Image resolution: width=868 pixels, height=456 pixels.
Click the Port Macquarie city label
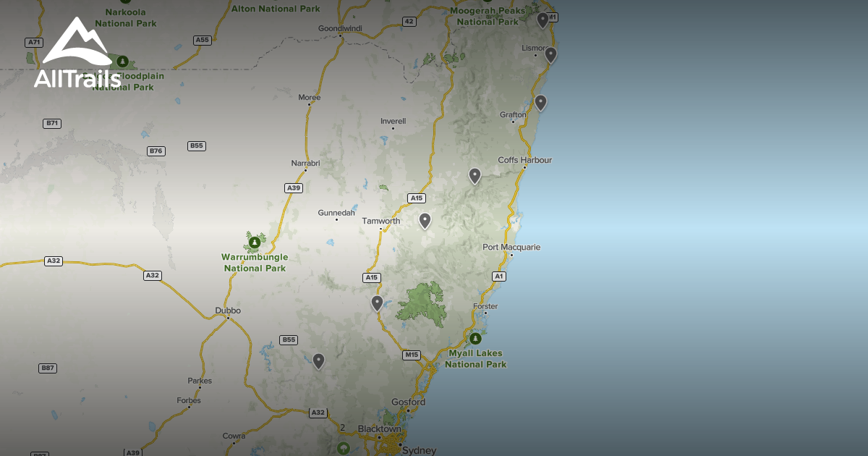tap(511, 248)
